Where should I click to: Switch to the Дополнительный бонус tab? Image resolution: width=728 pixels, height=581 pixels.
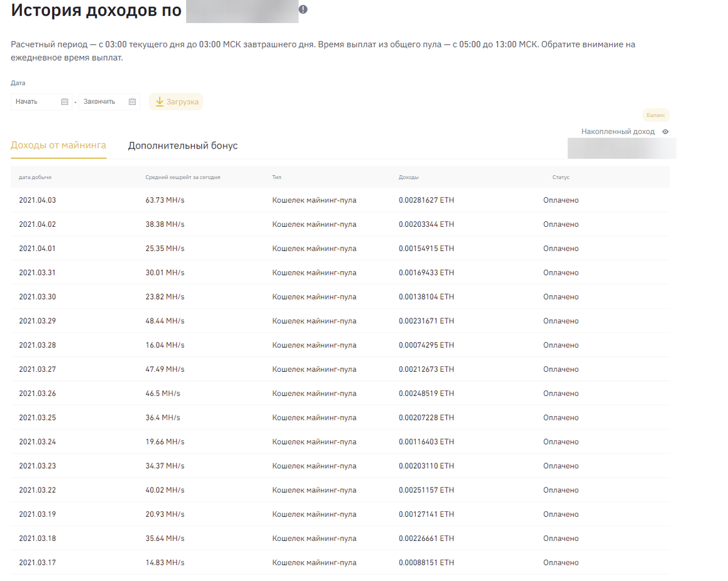click(183, 146)
